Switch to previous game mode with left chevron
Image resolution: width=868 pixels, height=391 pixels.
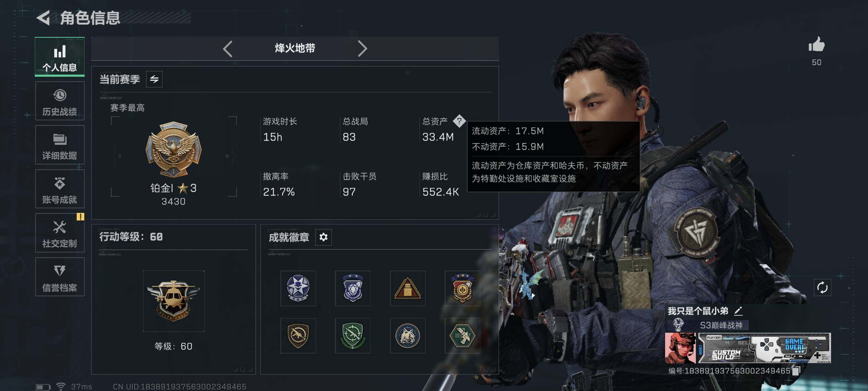tap(227, 49)
